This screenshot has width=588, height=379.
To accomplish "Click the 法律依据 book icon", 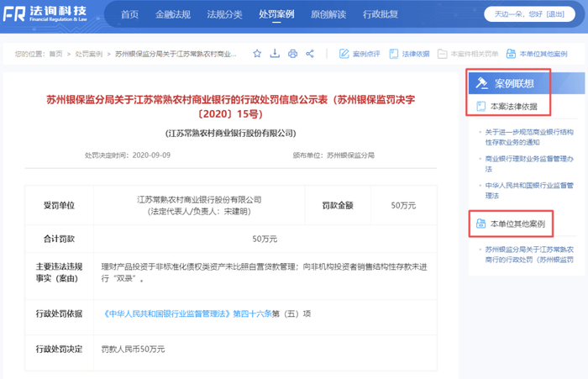I will coord(394,54).
